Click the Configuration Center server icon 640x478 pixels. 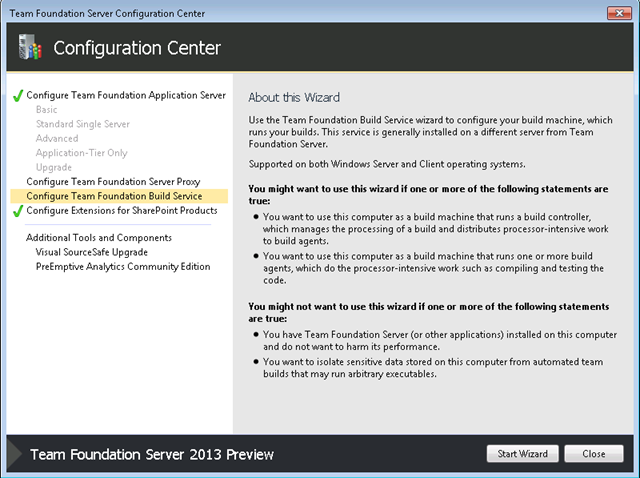pyautogui.click(x=30, y=47)
